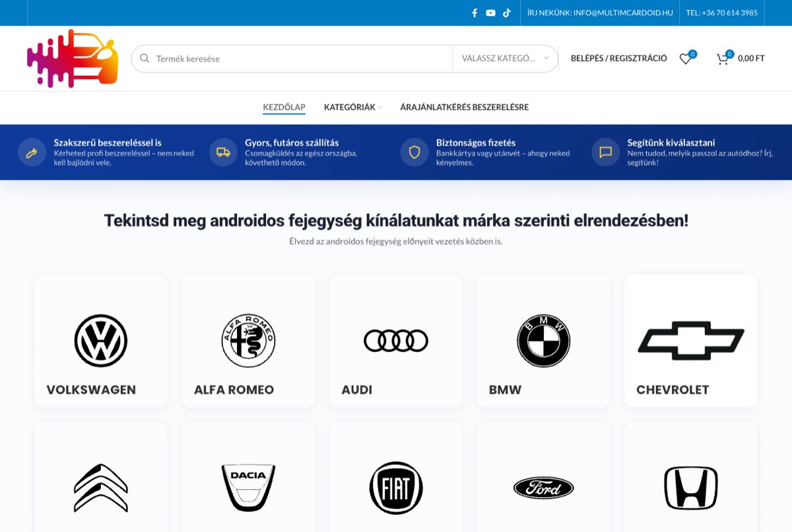The width and height of the screenshot is (792, 532).
Task: Open the Facebook social icon
Action: tap(475, 13)
